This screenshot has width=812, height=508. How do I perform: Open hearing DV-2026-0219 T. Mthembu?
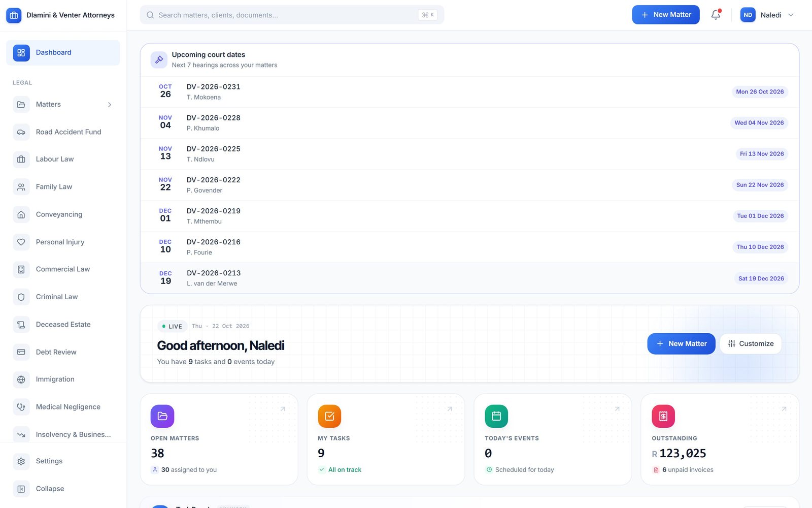pyautogui.click(x=469, y=216)
